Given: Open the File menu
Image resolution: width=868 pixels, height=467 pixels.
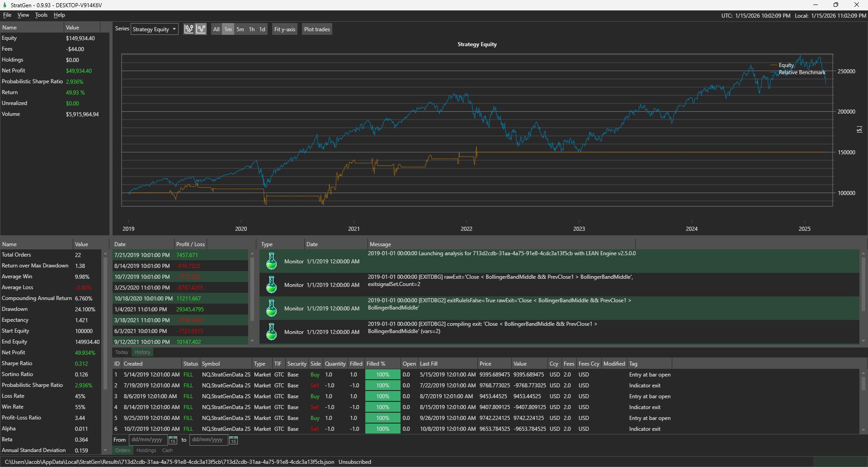Looking at the screenshot, I should tap(7, 15).
